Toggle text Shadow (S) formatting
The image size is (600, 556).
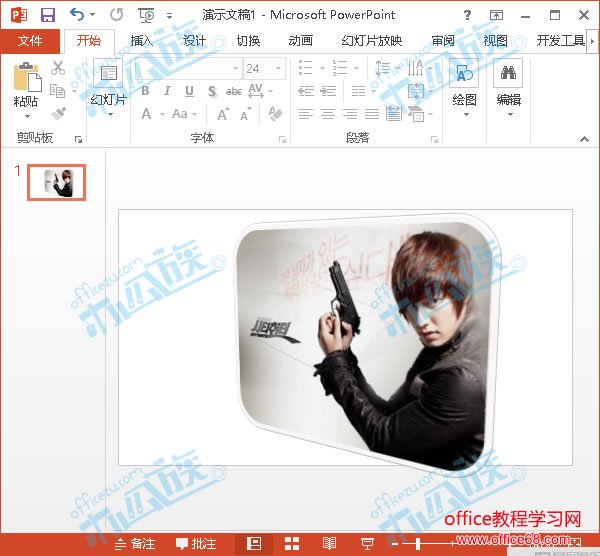212,91
